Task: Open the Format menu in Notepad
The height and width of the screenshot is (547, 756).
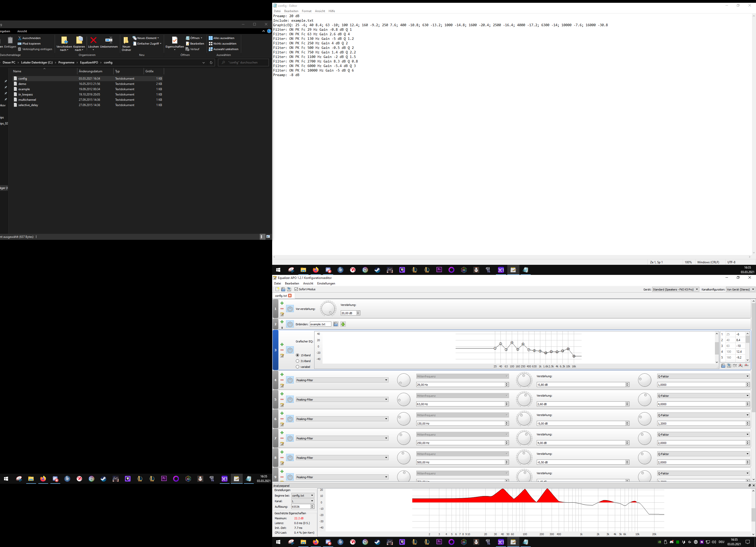Action: click(x=306, y=11)
